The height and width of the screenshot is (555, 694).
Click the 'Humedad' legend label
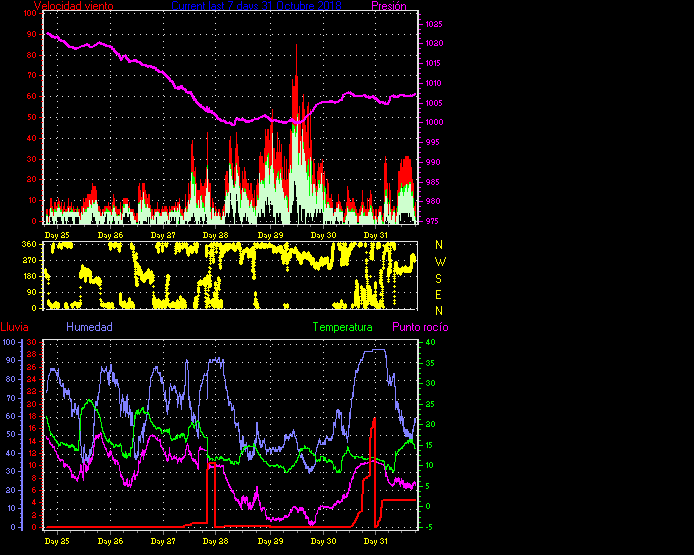89,327
